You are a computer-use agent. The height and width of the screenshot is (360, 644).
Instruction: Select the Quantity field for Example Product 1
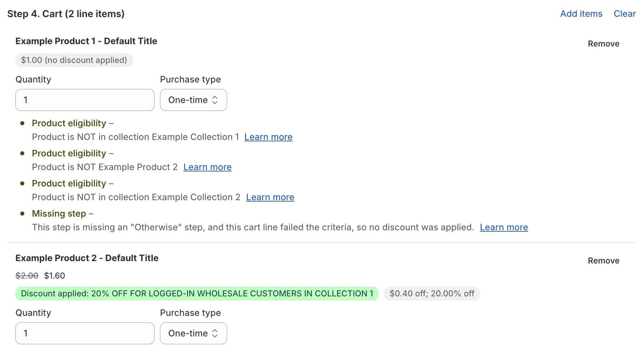click(85, 100)
